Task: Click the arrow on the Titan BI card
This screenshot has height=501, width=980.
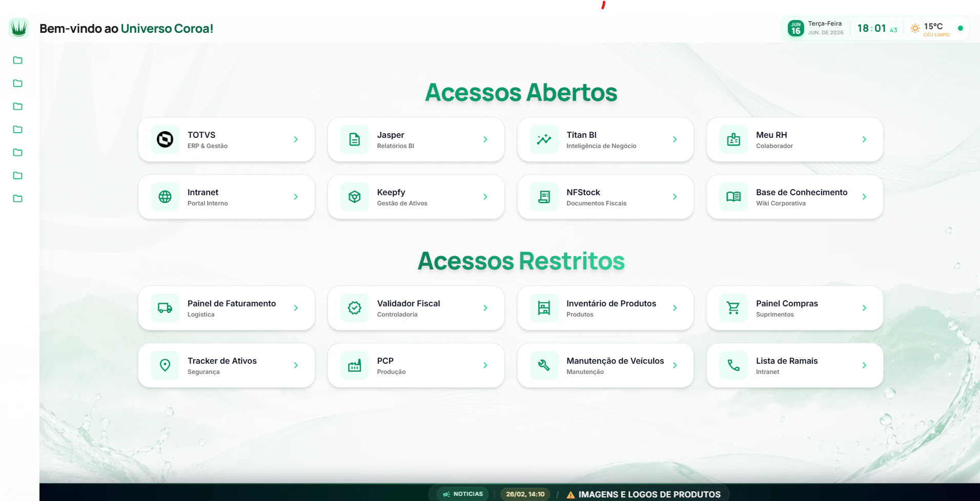Action: pos(675,139)
